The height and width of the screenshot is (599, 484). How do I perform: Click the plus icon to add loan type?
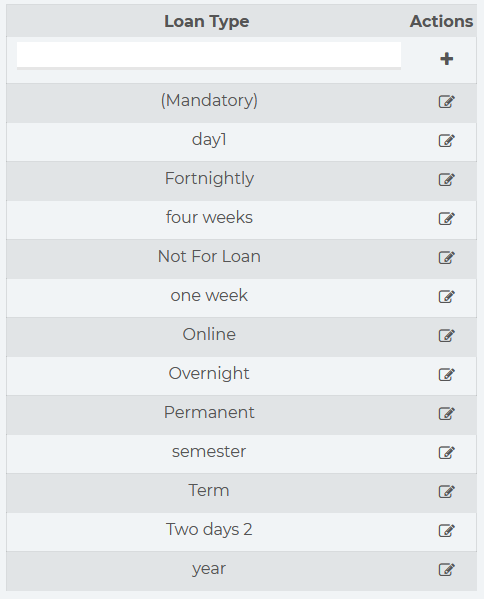coord(446,59)
